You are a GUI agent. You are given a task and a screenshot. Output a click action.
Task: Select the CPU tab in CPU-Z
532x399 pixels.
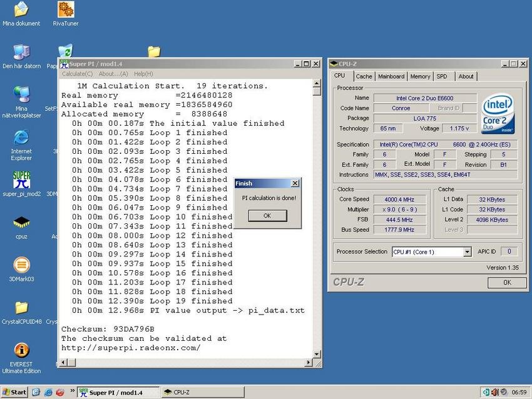[339, 76]
